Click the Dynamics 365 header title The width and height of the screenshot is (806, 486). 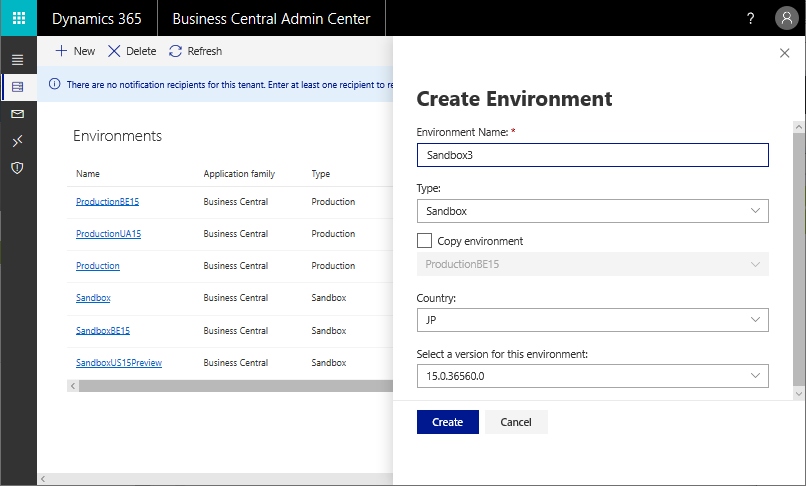(x=97, y=19)
